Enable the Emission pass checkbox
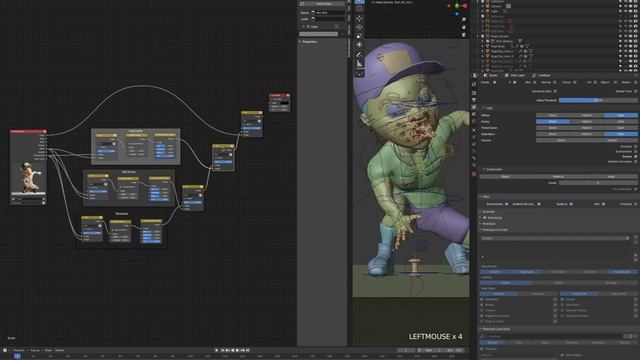640x360 pixels. [x=636, y=147]
